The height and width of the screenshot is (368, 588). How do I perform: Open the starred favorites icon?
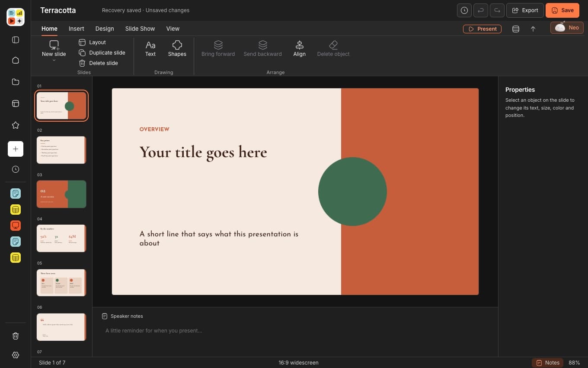(16, 125)
